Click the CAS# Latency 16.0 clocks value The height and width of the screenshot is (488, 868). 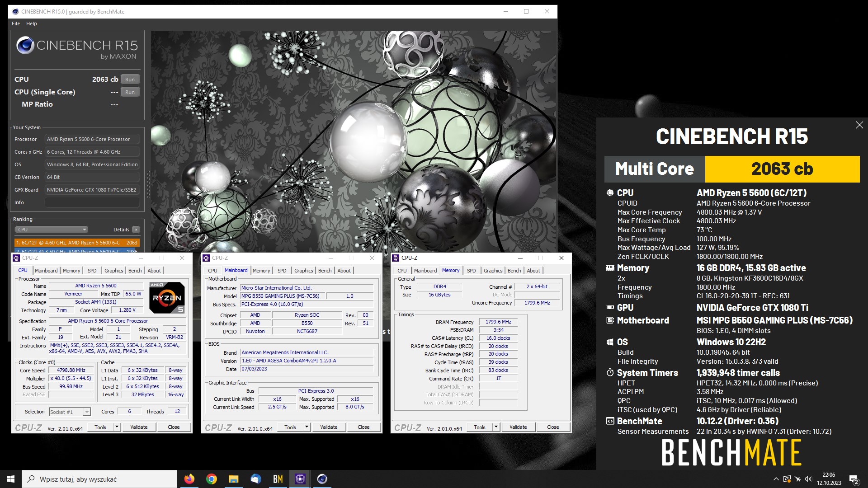[x=498, y=338]
